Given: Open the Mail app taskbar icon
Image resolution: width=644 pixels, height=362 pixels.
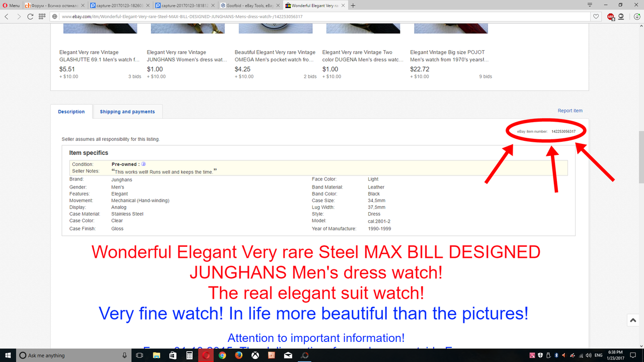Looking at the screenshot, I should tap(288, 355).
